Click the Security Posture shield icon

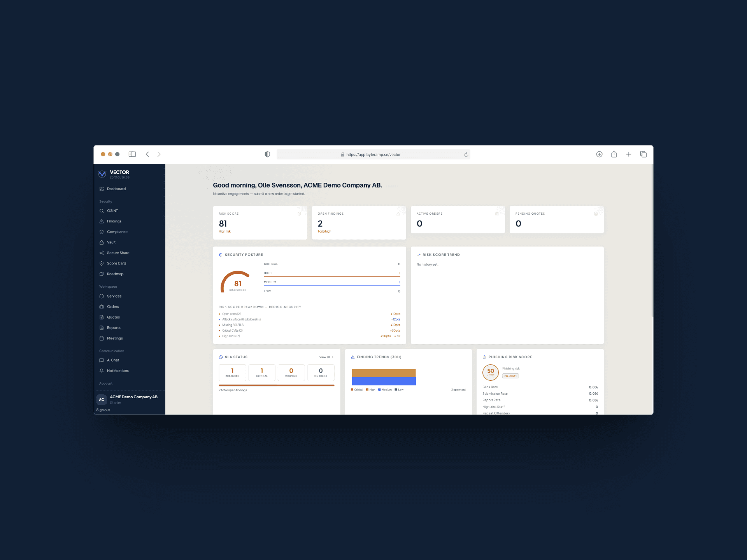coord(221,255)
